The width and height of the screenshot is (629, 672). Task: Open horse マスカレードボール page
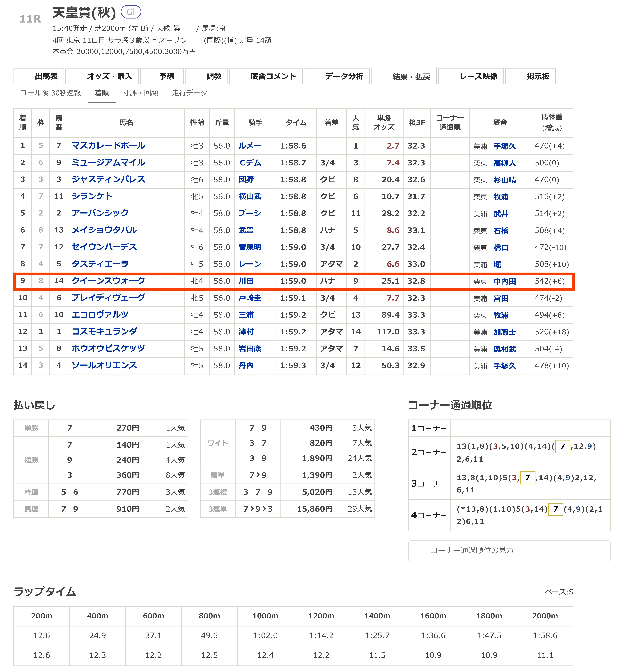coord(108,146)
